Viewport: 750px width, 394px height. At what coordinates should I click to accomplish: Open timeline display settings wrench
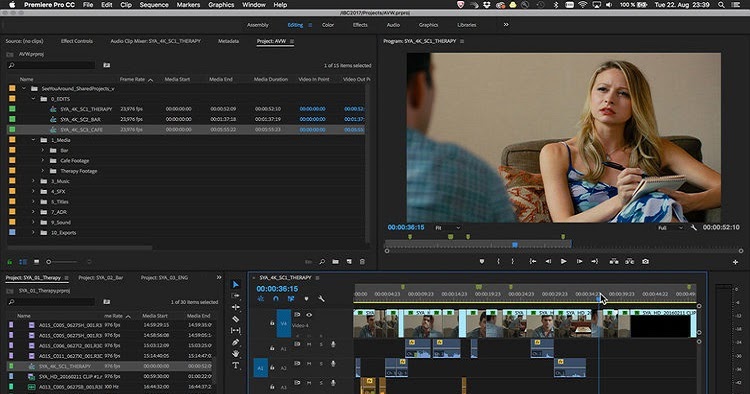click(321, 299)
